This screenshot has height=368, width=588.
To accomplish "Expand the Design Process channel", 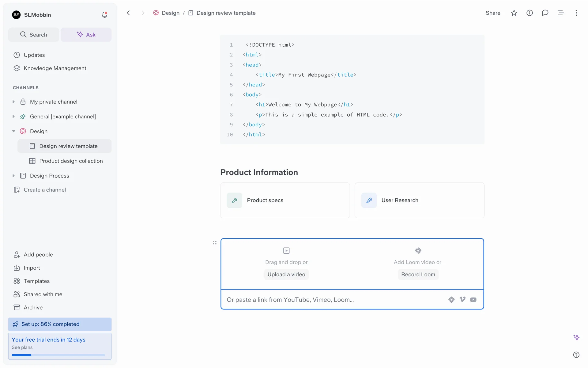I will pos(13,176).
